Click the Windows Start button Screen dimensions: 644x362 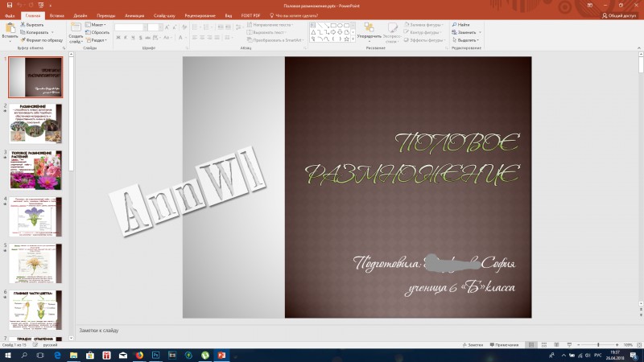coord(7,355)
